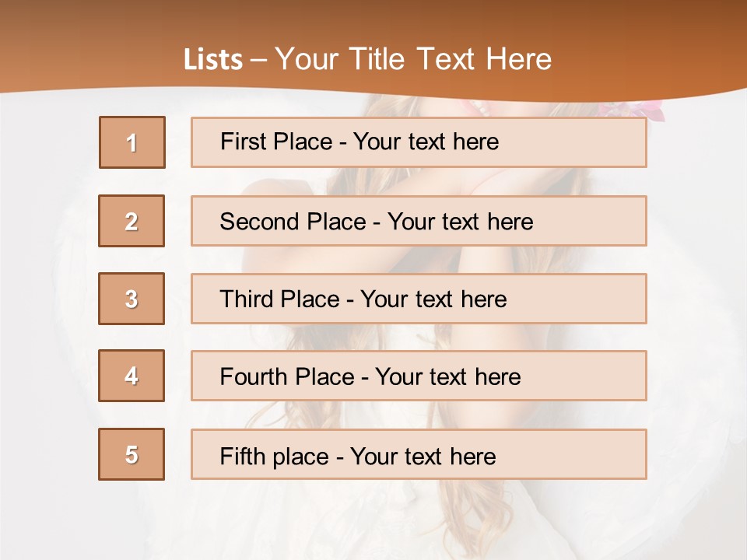Click the word "Fifth" in the list
The height and width of the screenshot is (560, 747).
[243, 456]
